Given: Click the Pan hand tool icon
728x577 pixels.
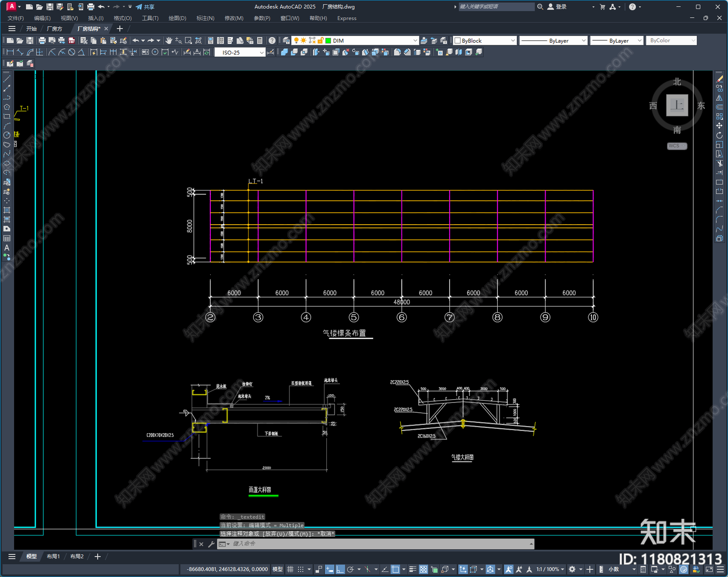Looking at the screenshot, I should coord(169,40).
